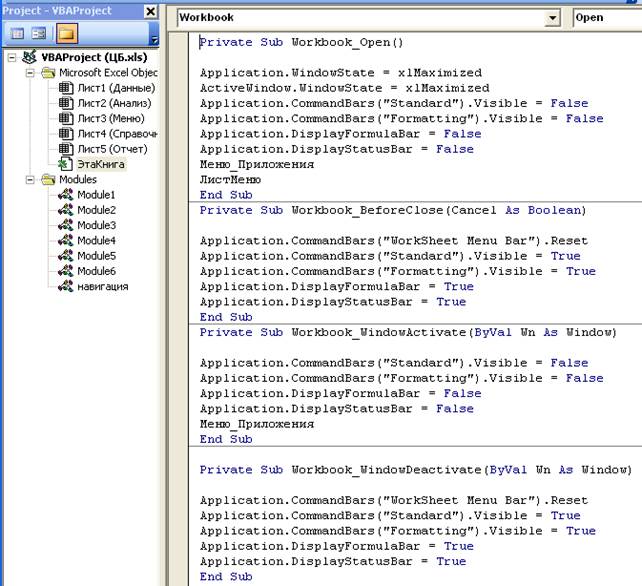This screenshot has width=642, height=586.
Task: Click End Sub of Workbook_WindowDeactivate
Action: (226, 577)
